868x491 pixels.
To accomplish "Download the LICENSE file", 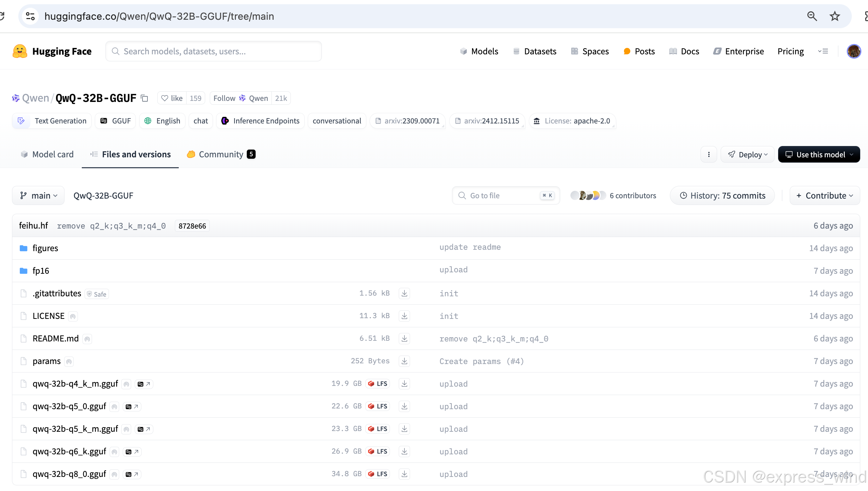I will point(404,316).
